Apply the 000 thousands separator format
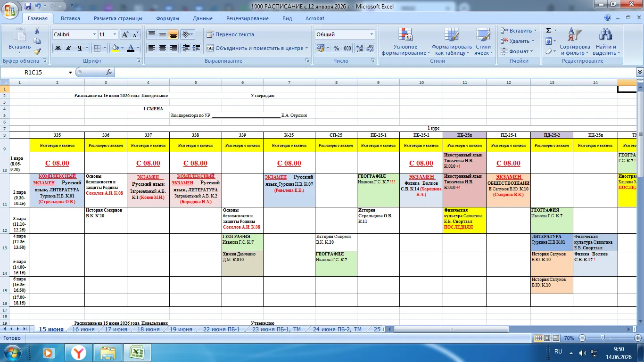This screenshot has height=362, width=644. [347, 48]
